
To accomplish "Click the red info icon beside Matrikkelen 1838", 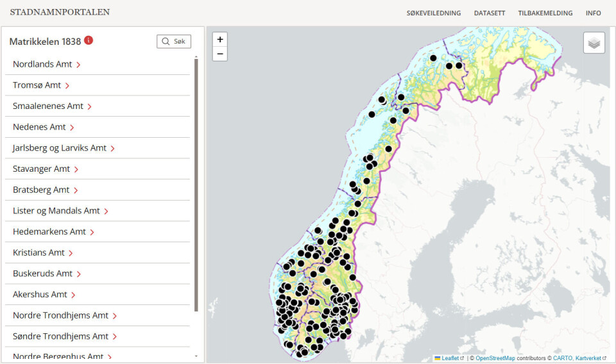I will click(x=89, y=40).
